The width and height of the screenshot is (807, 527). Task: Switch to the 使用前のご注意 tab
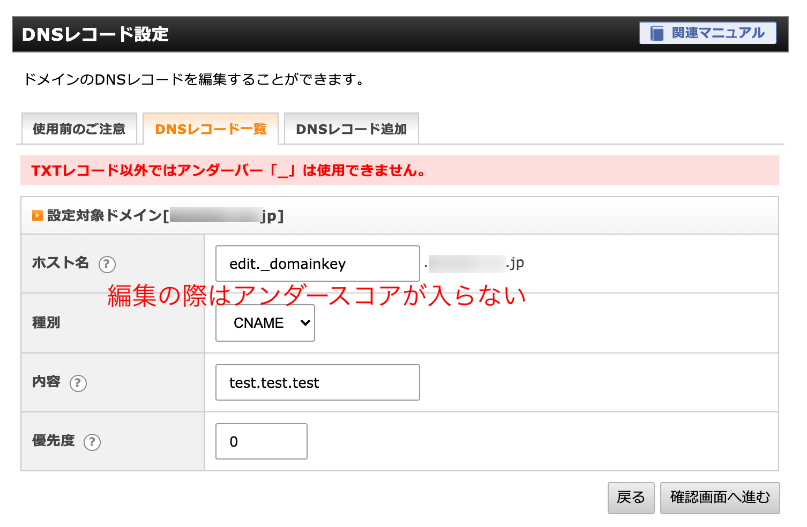pos(79,129)
